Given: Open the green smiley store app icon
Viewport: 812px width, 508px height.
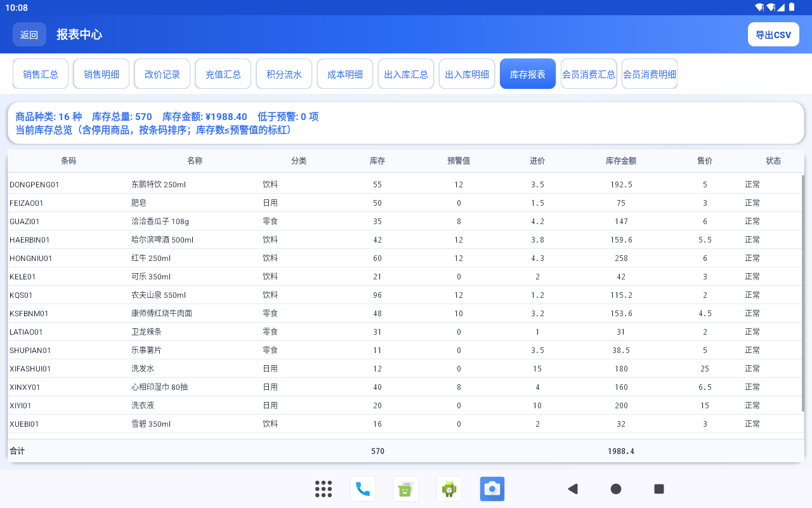Looking at the screenshot, I should pyautogui.click(x=406, y=489).
